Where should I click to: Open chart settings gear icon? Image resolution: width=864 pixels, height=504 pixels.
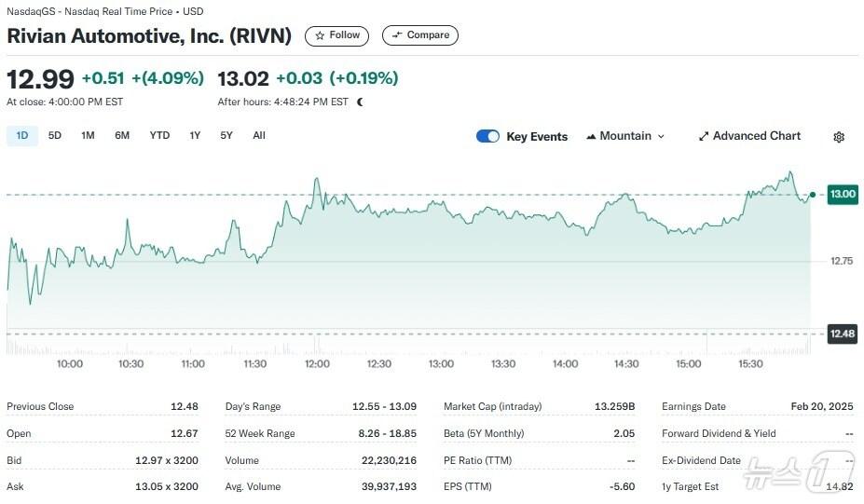839,137
